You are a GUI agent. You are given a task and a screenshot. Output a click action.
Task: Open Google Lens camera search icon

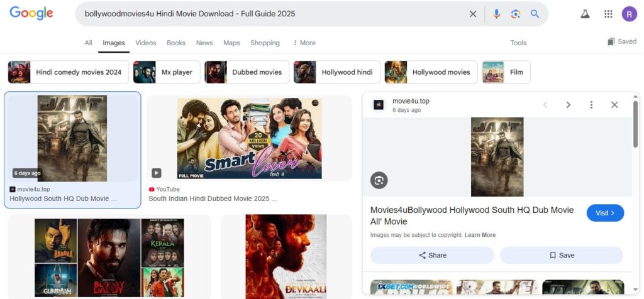516,14
